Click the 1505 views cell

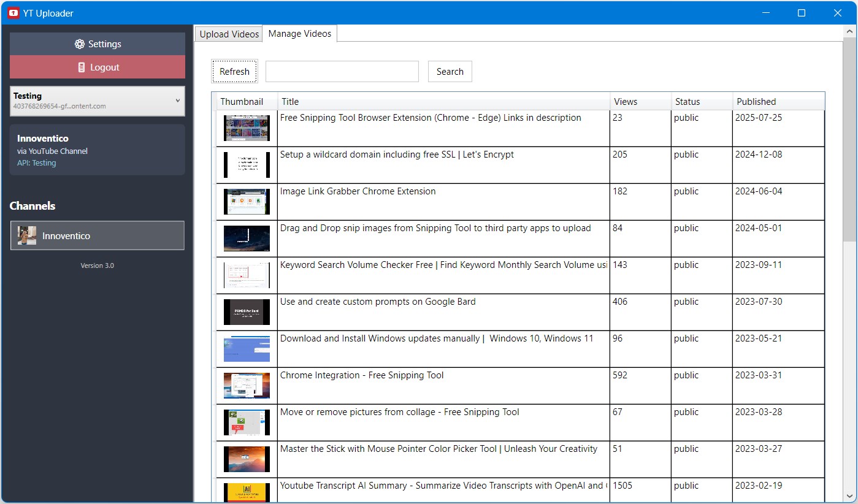(x=640, y=491)
